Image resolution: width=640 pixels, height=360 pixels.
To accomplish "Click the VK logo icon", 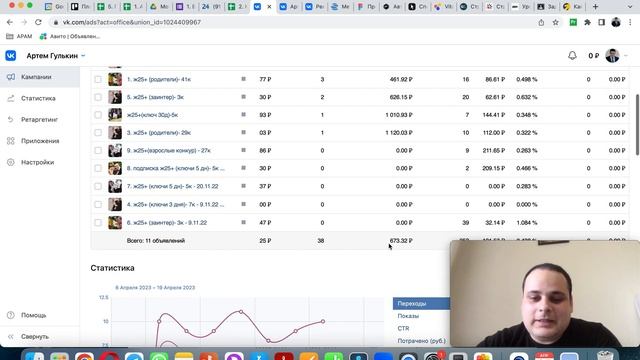I will coord(11,56).
